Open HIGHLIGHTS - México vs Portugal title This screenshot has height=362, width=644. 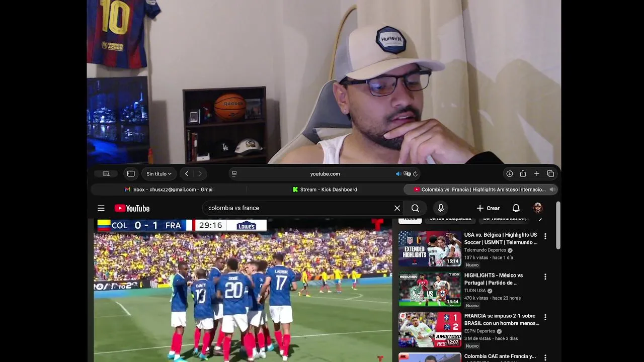click(494, 279)
